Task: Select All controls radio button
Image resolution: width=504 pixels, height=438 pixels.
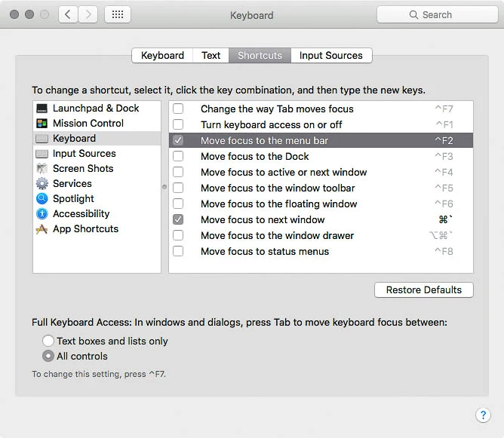Action: point(48,356)
